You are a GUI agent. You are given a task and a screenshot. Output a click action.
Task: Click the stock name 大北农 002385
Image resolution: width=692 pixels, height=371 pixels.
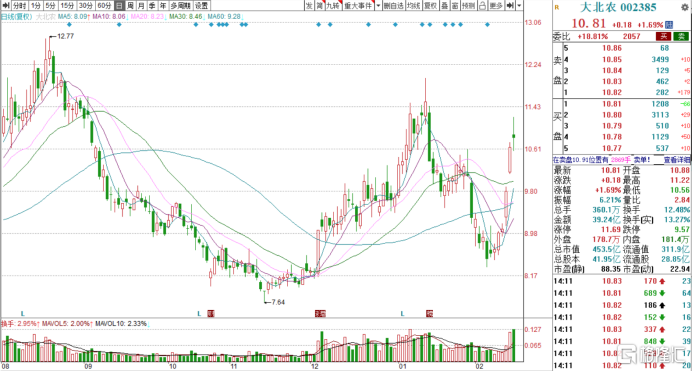618,7
